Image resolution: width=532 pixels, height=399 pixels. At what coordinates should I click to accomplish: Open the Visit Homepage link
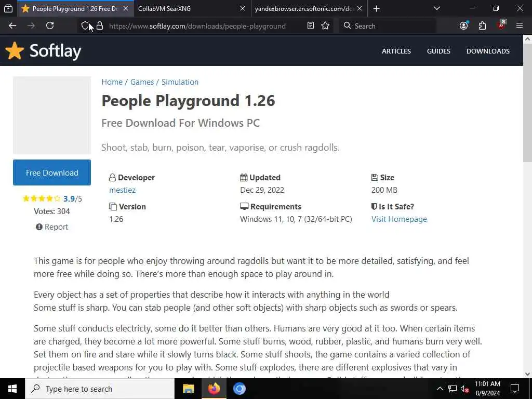399,219
